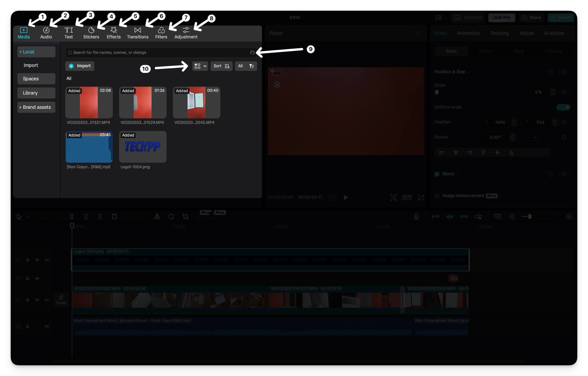The height and width of the screenshot is (376, 588).
Task: Switch to the Text tab
Action: 68,33
